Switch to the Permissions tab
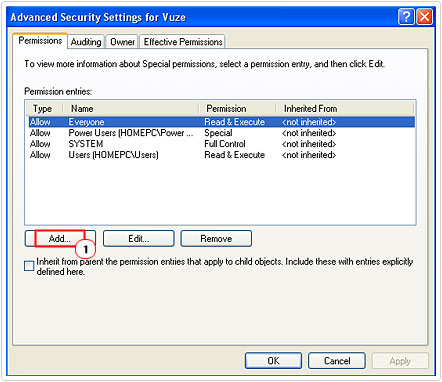The image size is (442, 382). [40, 41]
